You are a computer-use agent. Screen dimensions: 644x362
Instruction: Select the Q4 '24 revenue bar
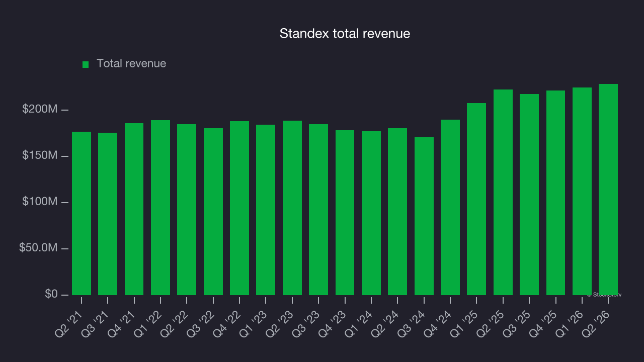click(x=450, y=207)
